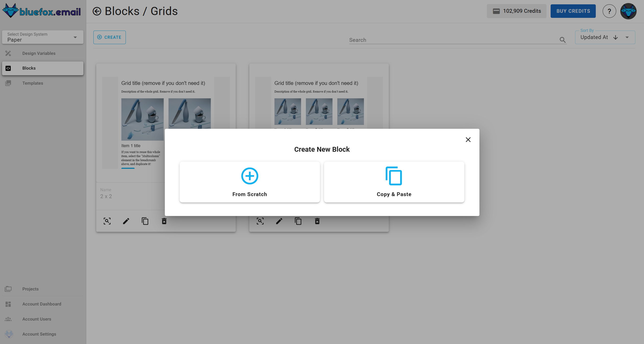
Task: Click the Templates image icon
Action: 8,83
